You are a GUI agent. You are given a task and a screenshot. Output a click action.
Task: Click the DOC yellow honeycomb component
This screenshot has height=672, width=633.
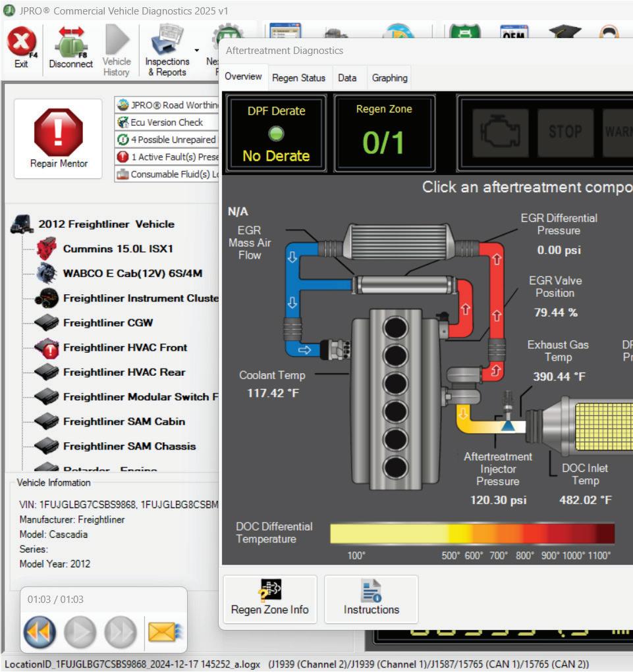click(x=604, y=426)
